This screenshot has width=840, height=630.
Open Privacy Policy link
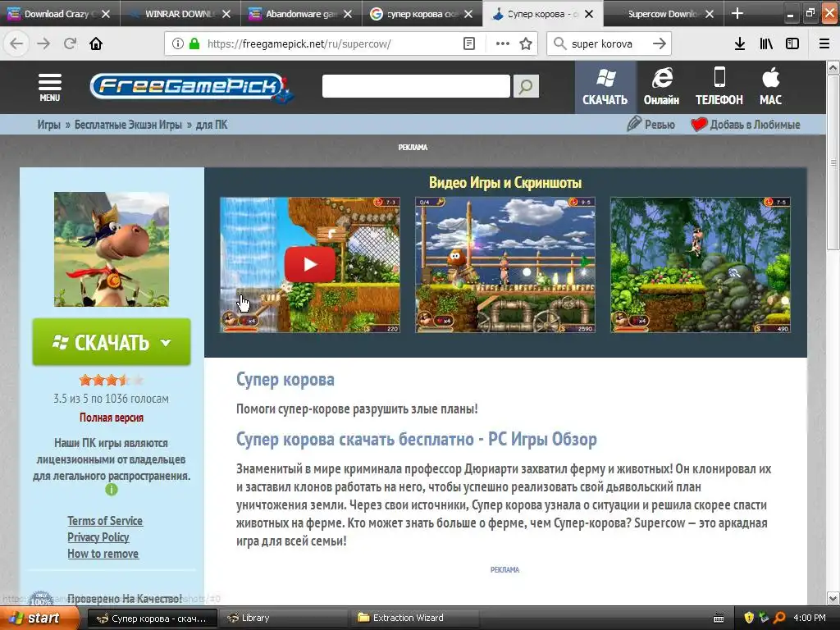(x=98, y=537)
